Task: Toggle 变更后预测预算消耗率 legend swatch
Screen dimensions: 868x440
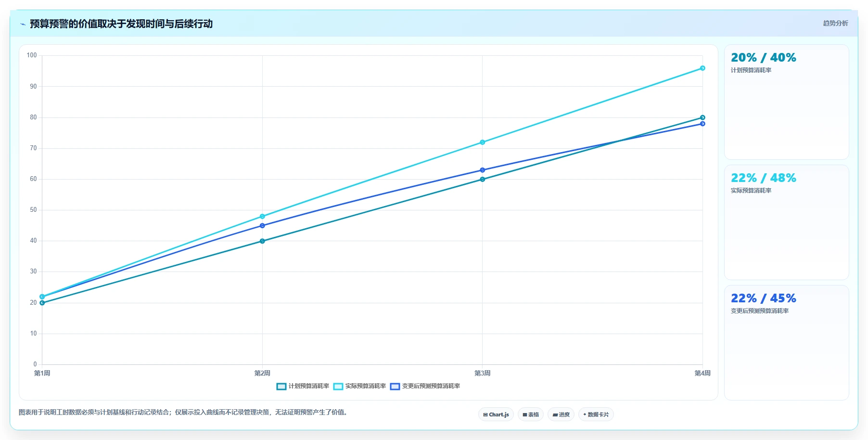Action: [x=395, y=387]
